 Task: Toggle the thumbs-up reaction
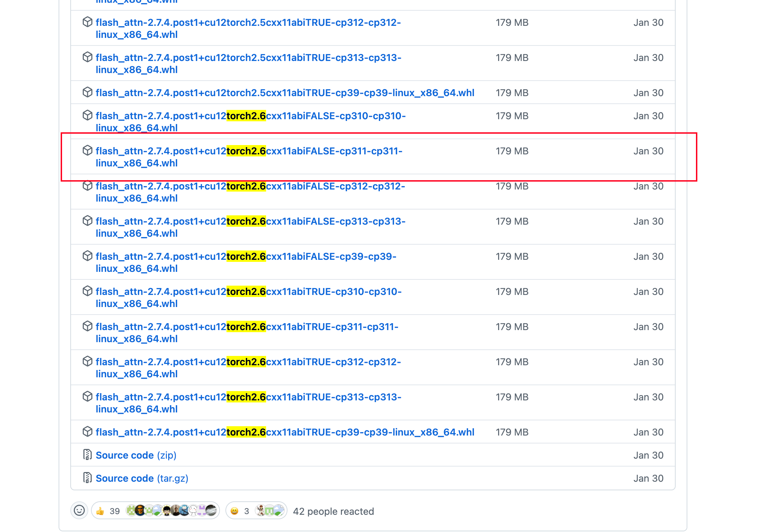pos(101,511)
